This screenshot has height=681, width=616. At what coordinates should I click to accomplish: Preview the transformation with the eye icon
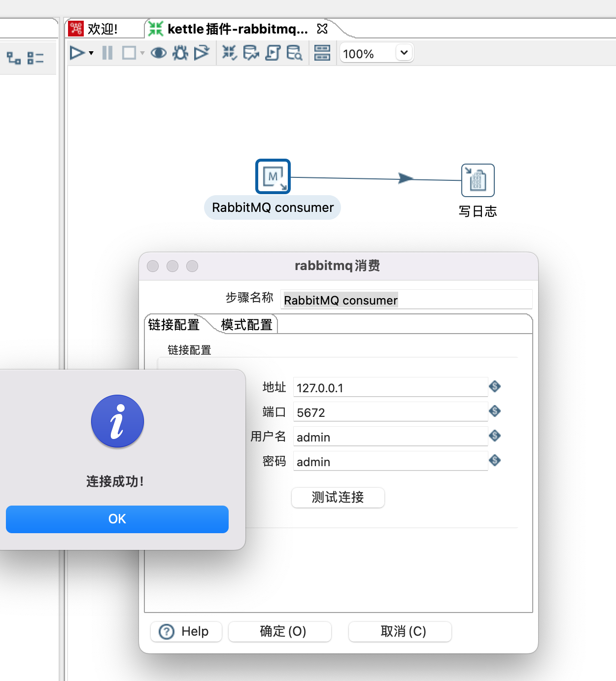pyautogui.click(x=159, y=53)
